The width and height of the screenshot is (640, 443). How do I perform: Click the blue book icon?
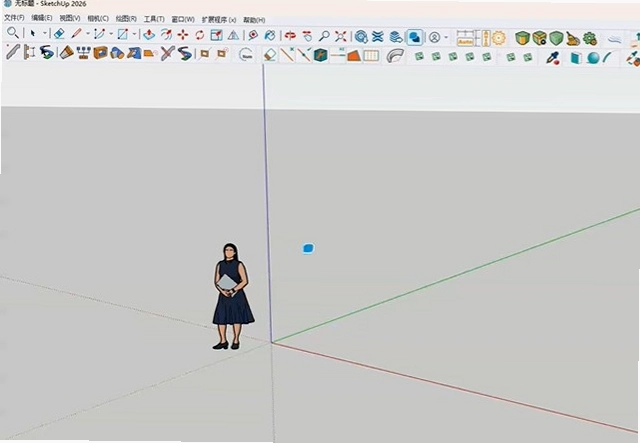pyautogui.click(x=576, y=58)
